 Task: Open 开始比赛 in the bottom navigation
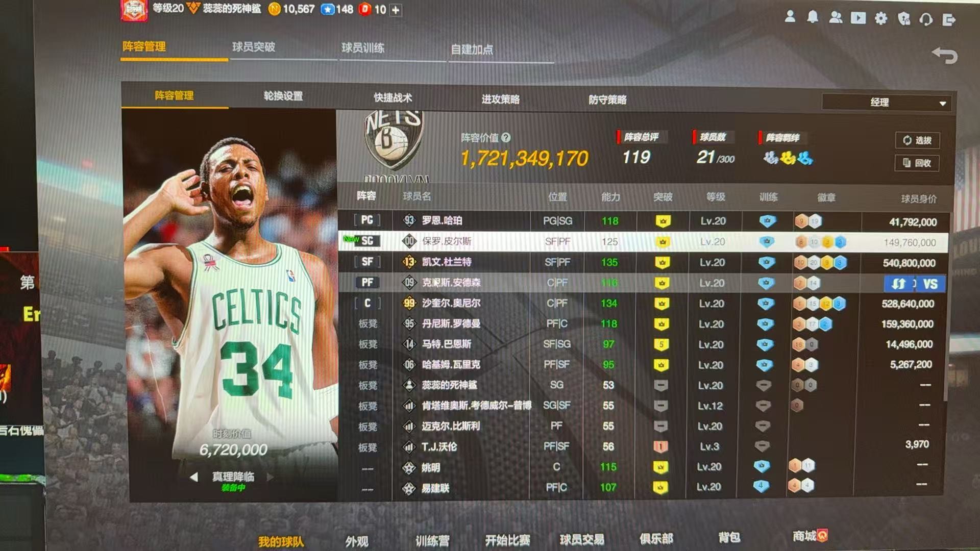click(507, 540)
